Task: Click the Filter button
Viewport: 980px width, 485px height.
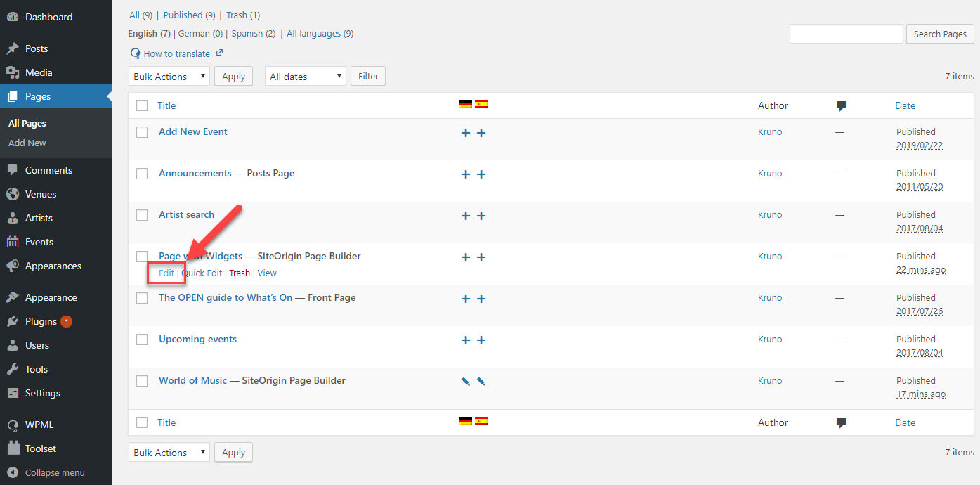Action: tap(368, 77)
